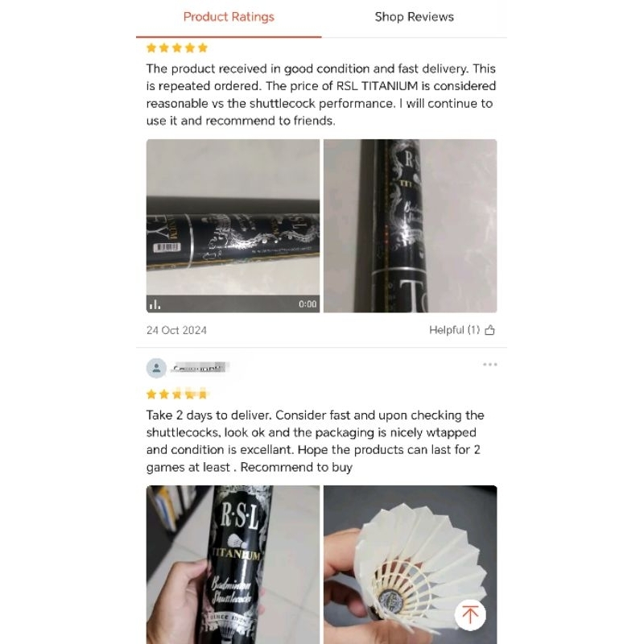Tap the 0:00 video duration label
644x644 pixels.
308,304
